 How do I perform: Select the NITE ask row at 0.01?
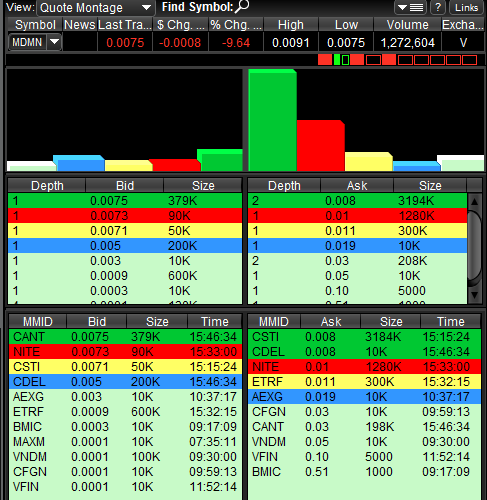[x=364, y=367]
